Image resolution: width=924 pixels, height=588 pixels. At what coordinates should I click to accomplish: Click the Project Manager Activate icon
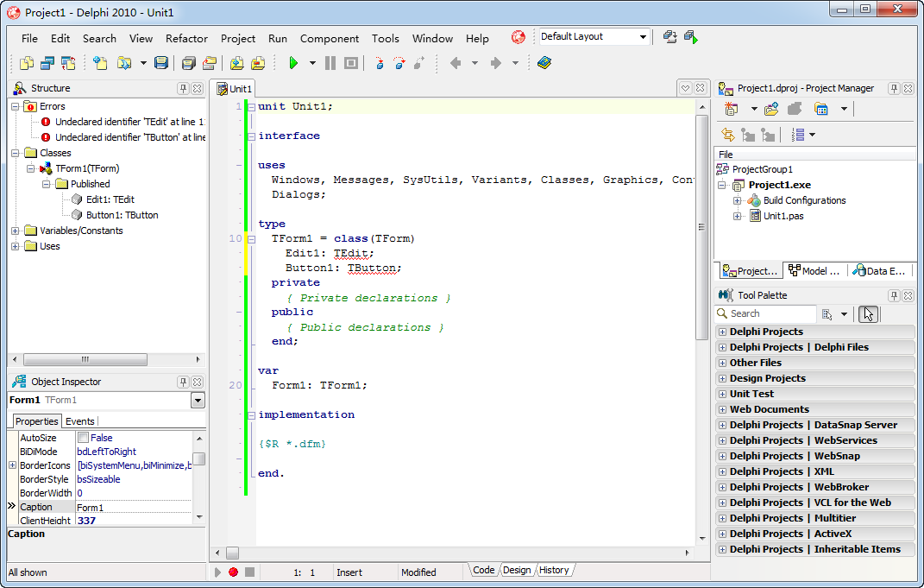click(732, 109)
